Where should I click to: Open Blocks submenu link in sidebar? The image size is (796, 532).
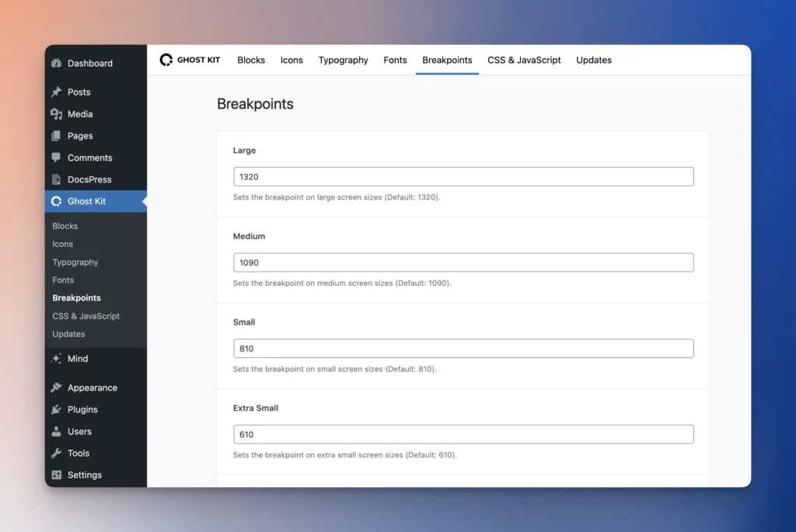[x=65, y=226]
